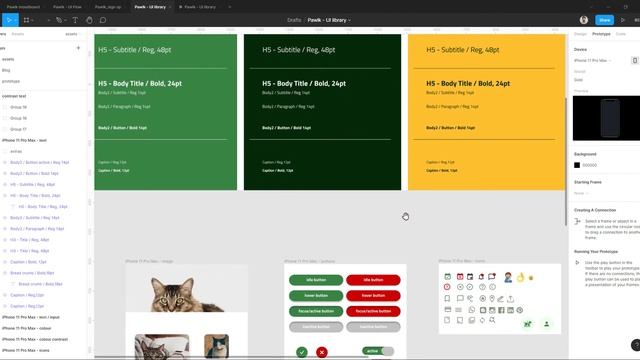Click the red clock icon in icons frame
The height and width of the screenshot is (360, 640).
pos(447,287)
